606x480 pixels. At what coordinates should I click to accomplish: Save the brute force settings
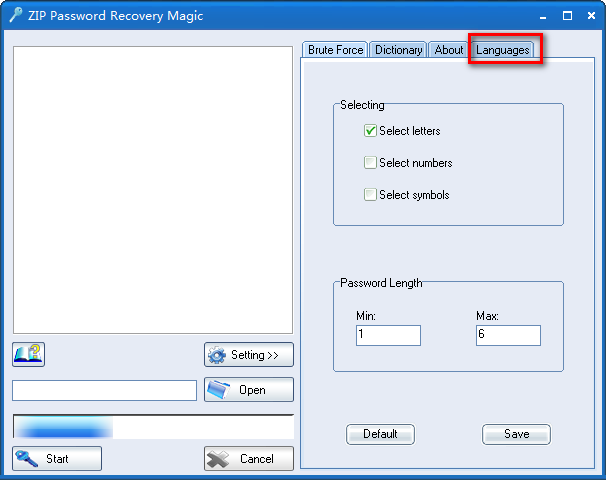click(x=516, y=434)
